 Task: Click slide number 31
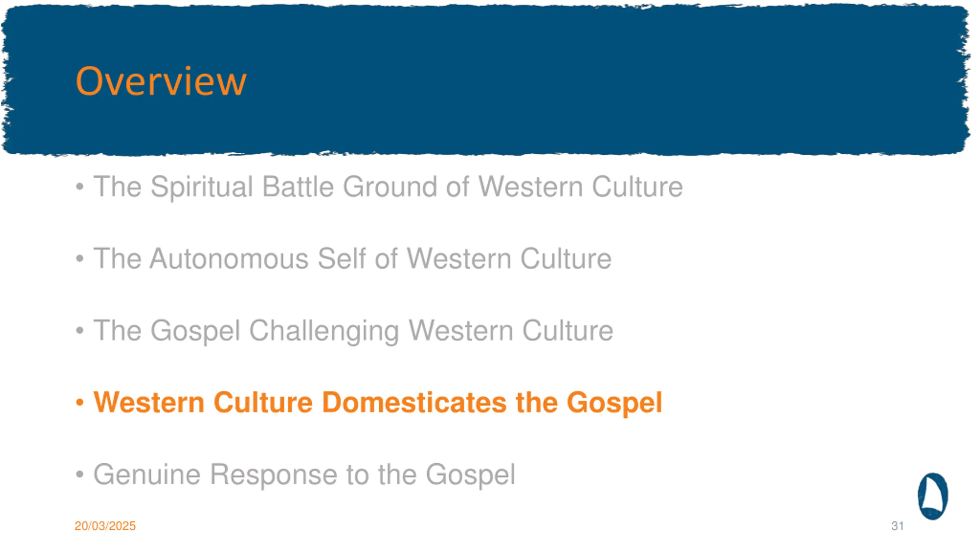897,526
